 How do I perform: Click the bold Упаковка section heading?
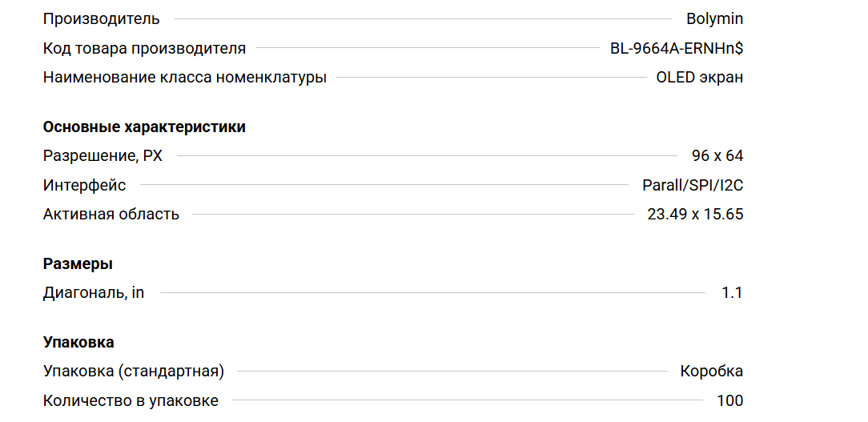tap(78, 343)
